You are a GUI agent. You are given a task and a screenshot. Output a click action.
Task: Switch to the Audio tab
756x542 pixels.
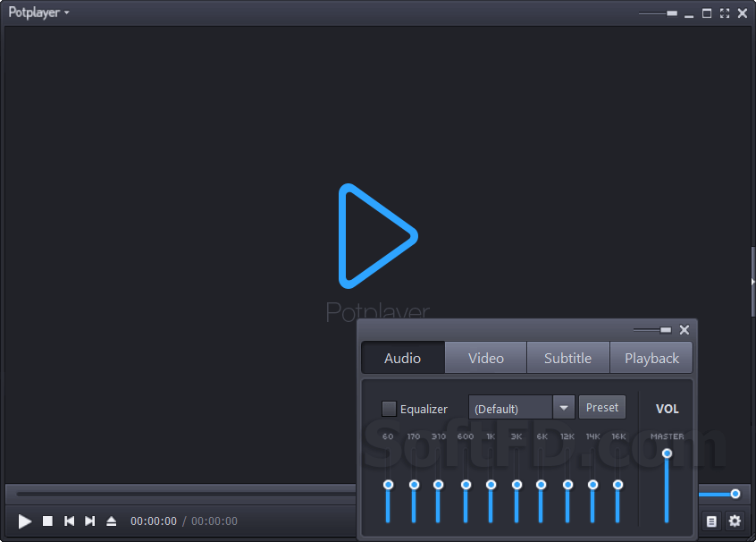pos(403,358)
